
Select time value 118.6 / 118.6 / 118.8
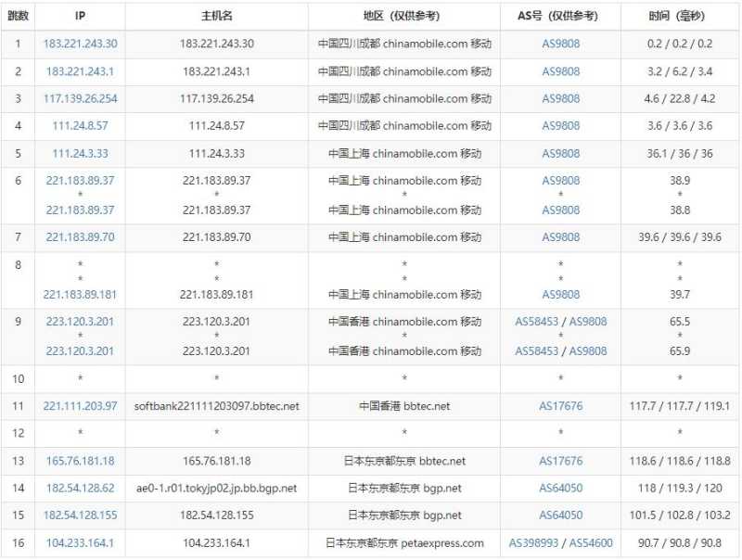tap(680, 461)
